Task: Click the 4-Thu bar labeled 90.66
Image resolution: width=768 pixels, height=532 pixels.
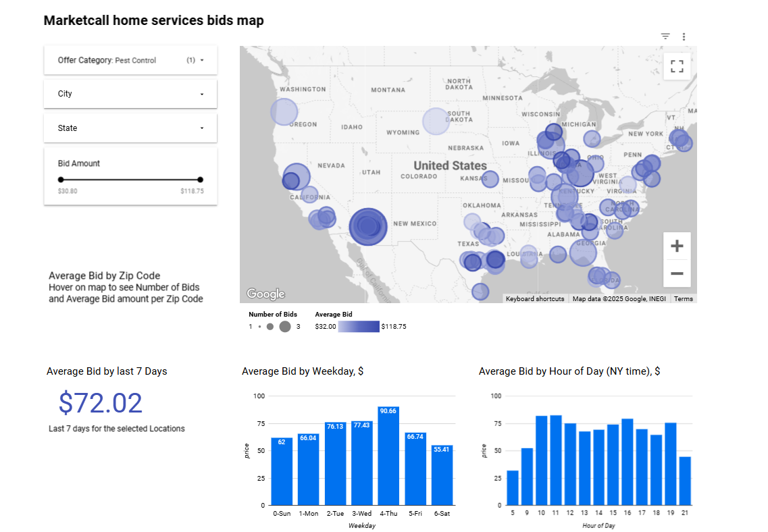Action: (388, 456)
